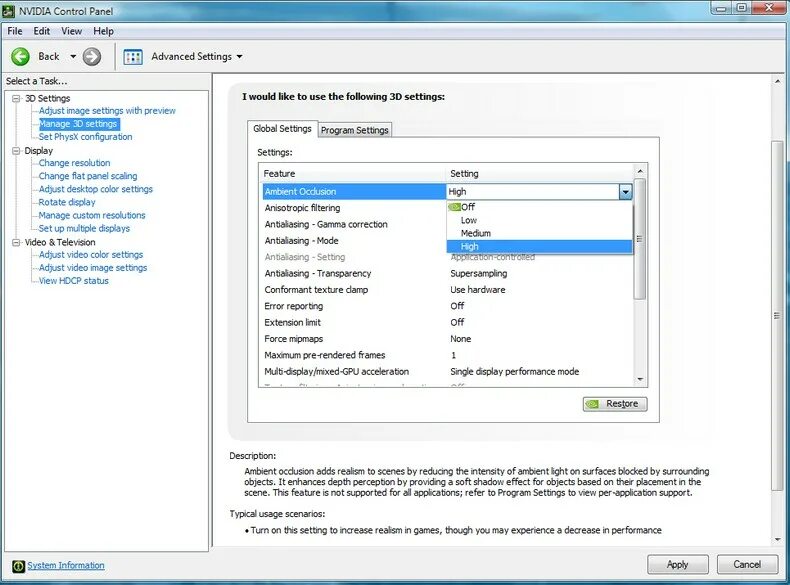Click the settings list scrollbar thumb
This screenshot has width=790, height=585.
click(x=640, y=238)
